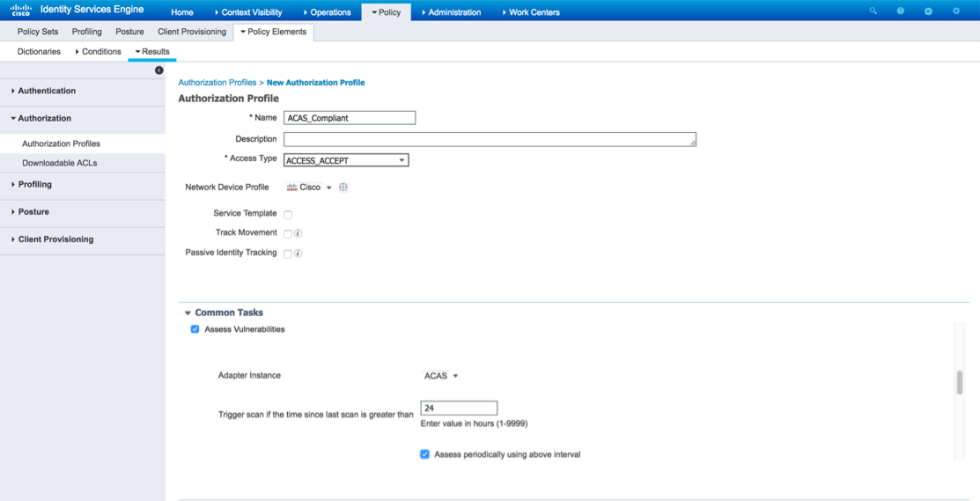The image size is (980, 501).
Task: Open the help icon in the top bar
Action: [901, 11]
